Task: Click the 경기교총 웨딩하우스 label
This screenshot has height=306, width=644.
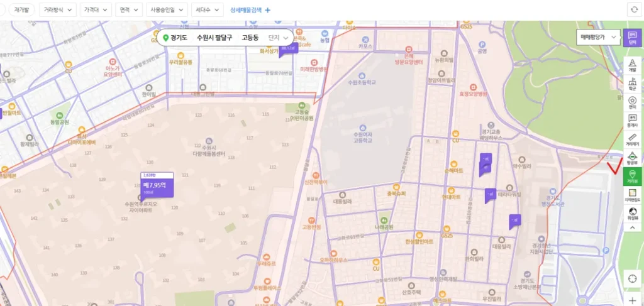Action: (x=491, y=134)
